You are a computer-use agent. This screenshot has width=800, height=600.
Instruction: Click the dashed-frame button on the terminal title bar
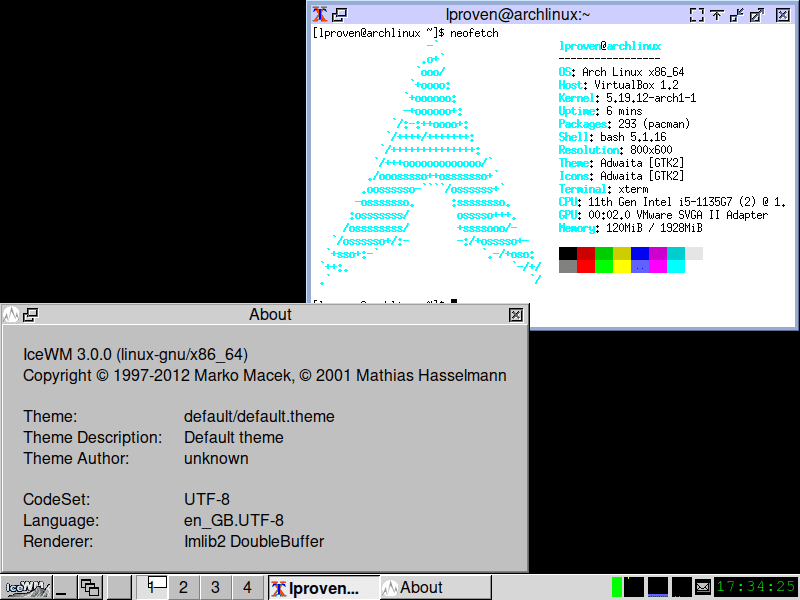tap(696, 15)
